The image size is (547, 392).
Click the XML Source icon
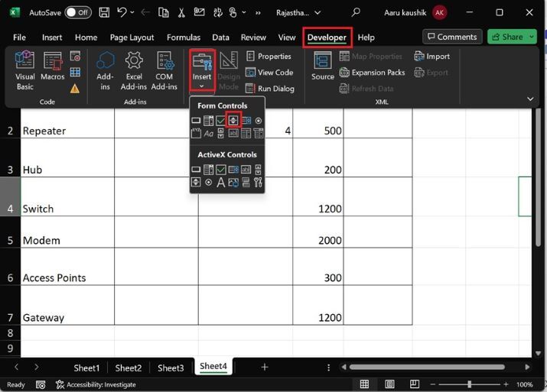click(322, 66)
